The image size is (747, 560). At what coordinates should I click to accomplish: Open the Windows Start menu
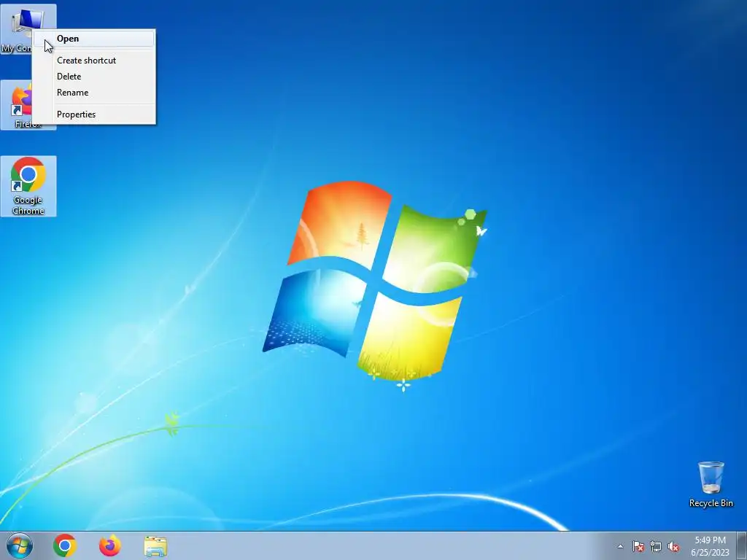(20, 545)
